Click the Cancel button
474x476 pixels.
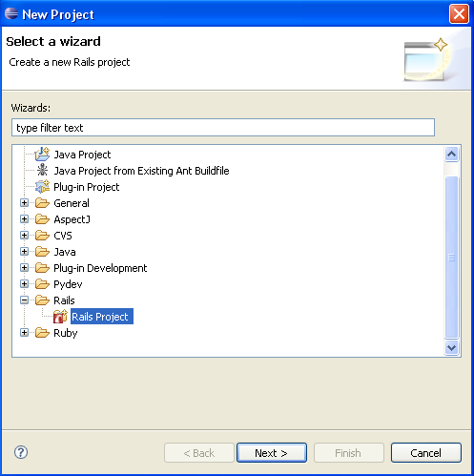pos(426,452)
